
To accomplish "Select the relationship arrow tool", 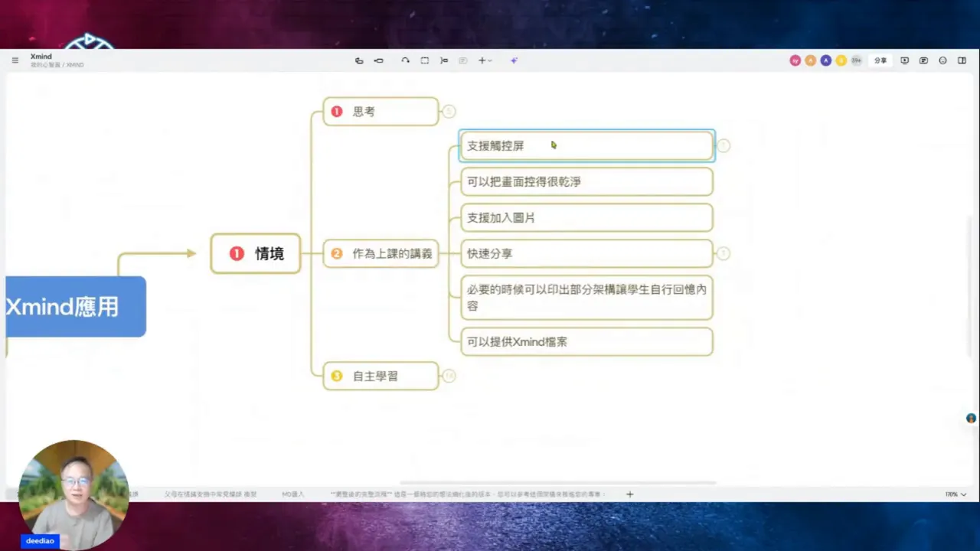I will [406, 60].
